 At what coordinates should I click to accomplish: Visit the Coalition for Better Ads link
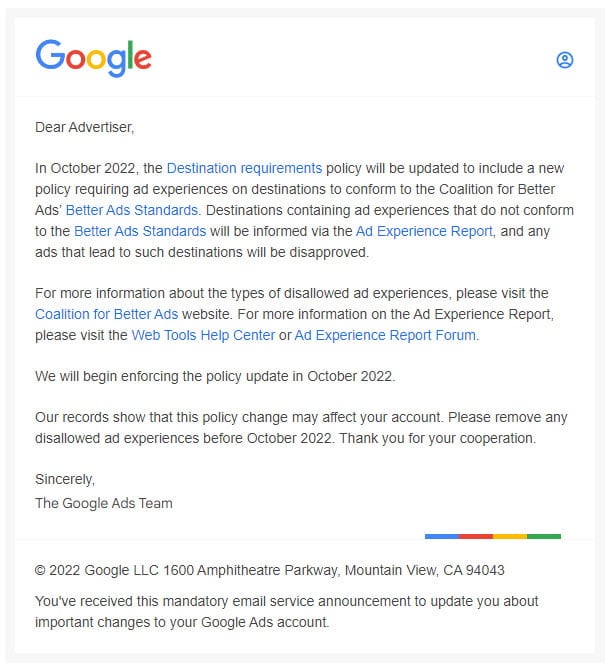(x=107, y=314)
